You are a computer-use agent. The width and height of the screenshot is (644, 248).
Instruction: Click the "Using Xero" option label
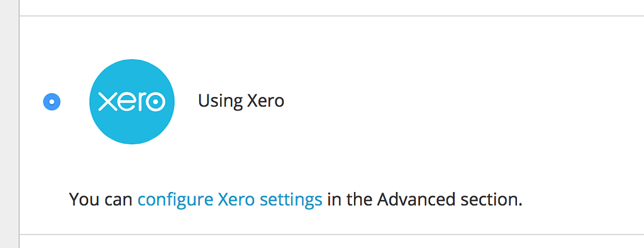click(x=241, y=101)
